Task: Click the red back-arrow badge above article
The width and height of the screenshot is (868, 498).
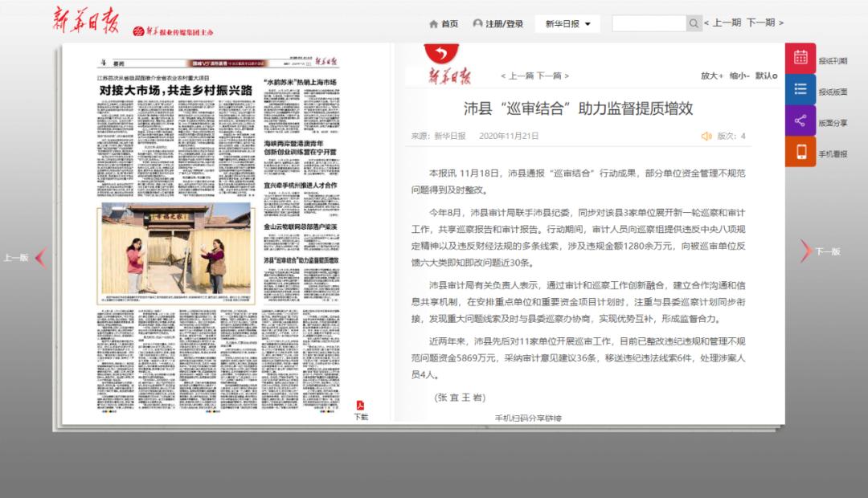Action: 441,53
